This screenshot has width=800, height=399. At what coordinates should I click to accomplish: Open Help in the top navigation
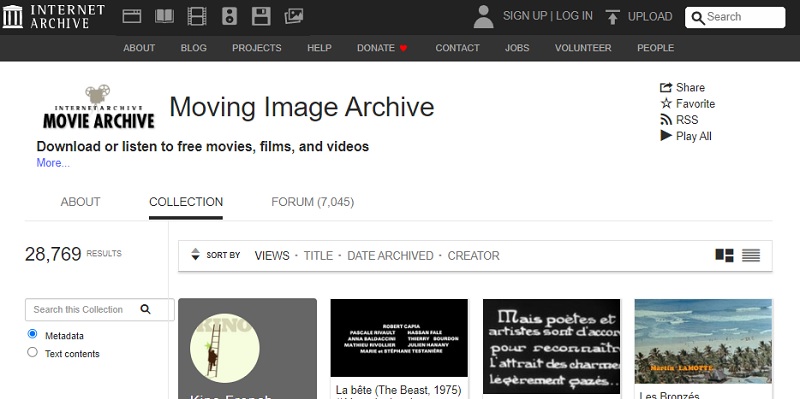319,48
